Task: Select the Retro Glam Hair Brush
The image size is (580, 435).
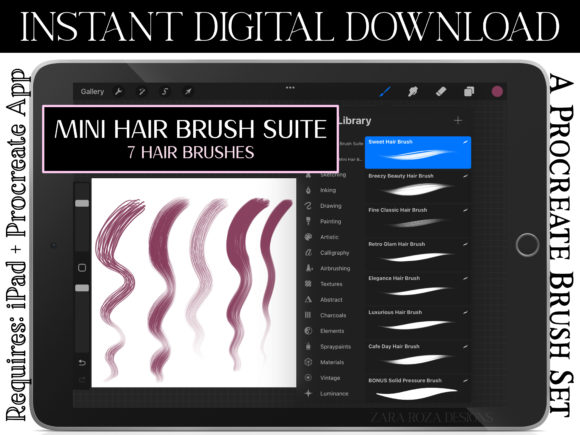Action: click(x=418, y=255)
